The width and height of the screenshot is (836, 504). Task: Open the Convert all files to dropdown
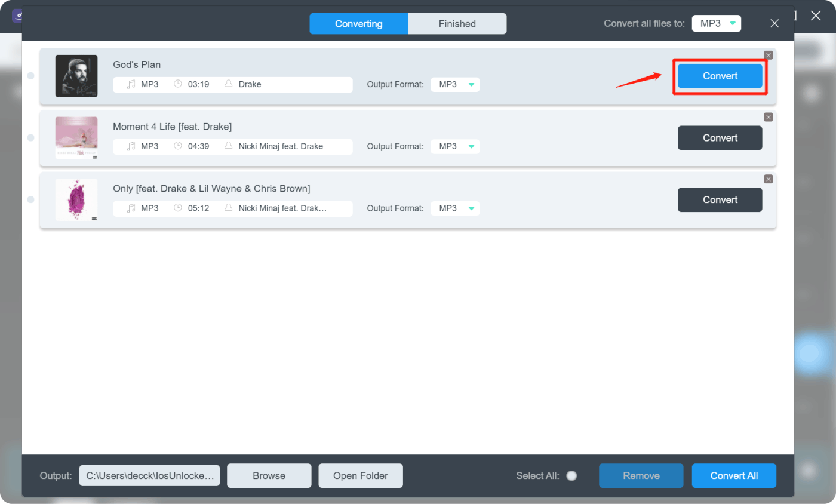pos(717,24)
